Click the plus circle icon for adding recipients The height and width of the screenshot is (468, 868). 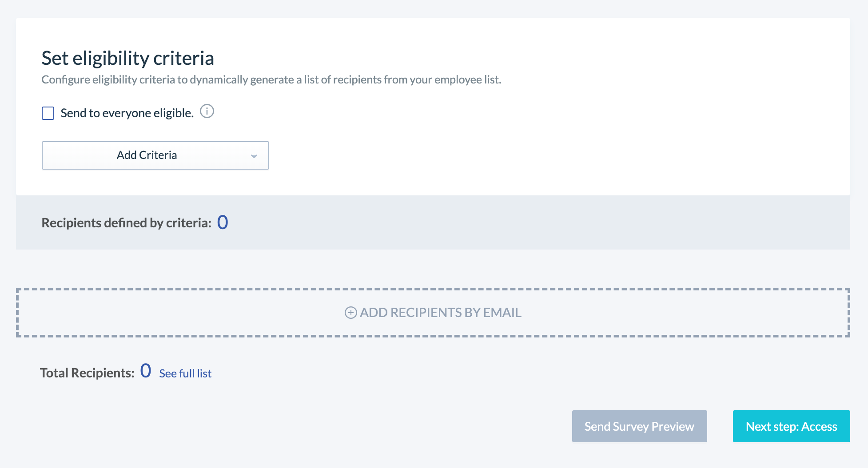(351, 313)
